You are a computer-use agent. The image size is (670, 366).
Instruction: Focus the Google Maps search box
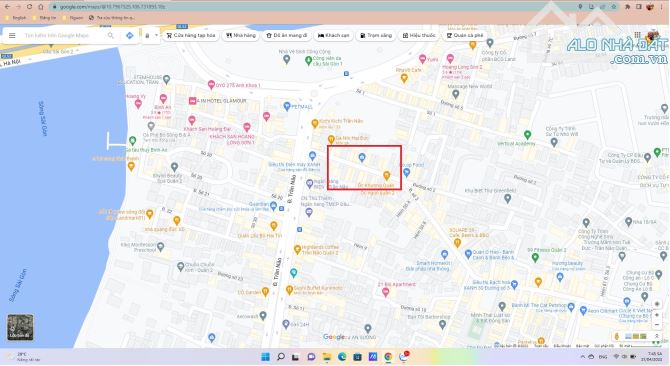pyautogui.click(x=57, y=35)
